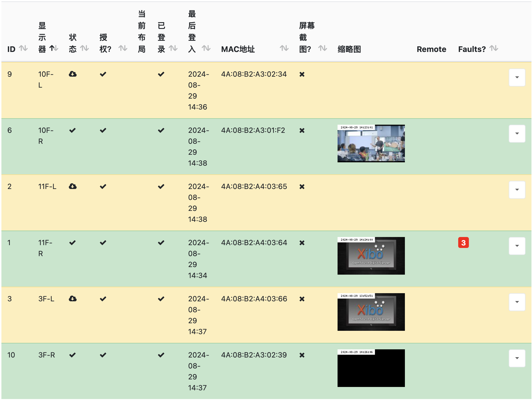Image resolution: width=532 pixels, height=401 pixels.
Task: Click the logged-in checkmark for 11F-R
Action: pos(161,243)
